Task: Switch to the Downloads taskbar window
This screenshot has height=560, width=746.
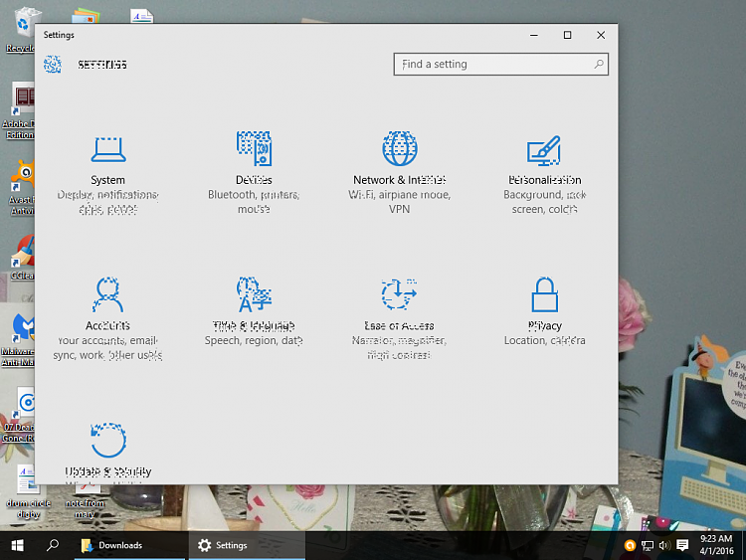Action: [x=111, y=545]
